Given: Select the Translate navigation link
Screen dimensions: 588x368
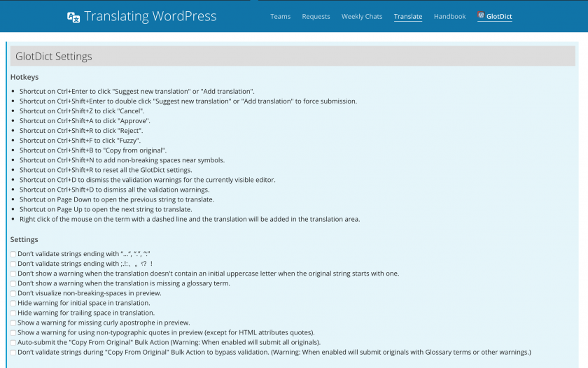Looking at the screenshot, I should 408,17.
